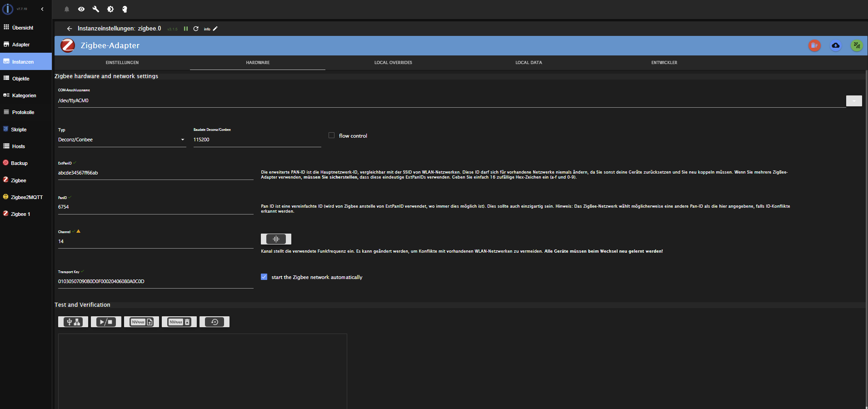Click the channel scan waveform button
The width and height of the screenshot is (868, 409).
coord(276,239)
